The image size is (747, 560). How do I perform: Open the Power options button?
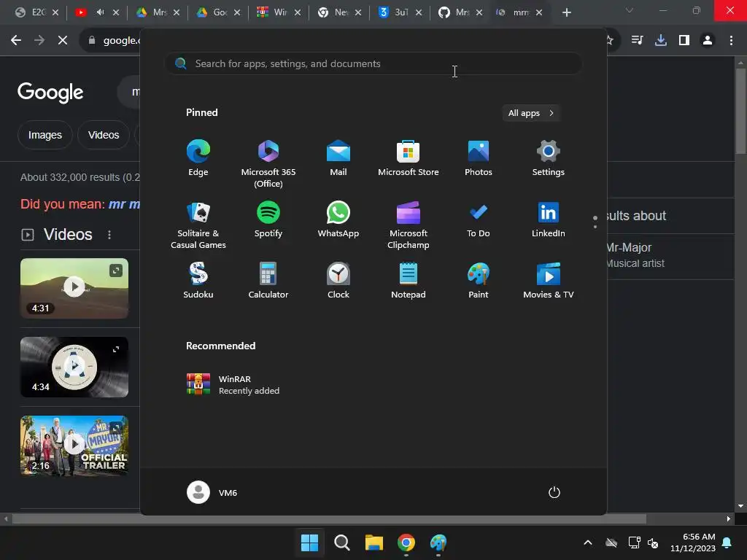pyautogui.click(x=554, y=492)
